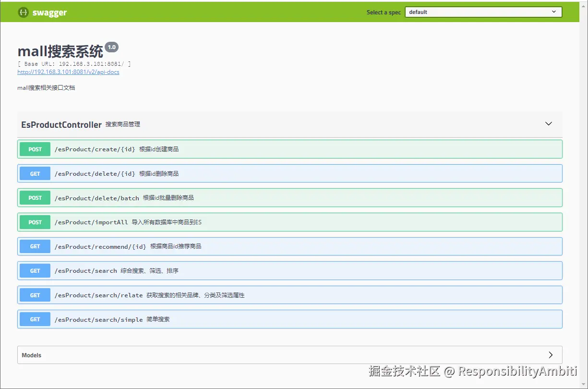Screen dimensions: 588x389
Task: Click the /esProduct/importAll path text
Action: click(x=91, y=222)
